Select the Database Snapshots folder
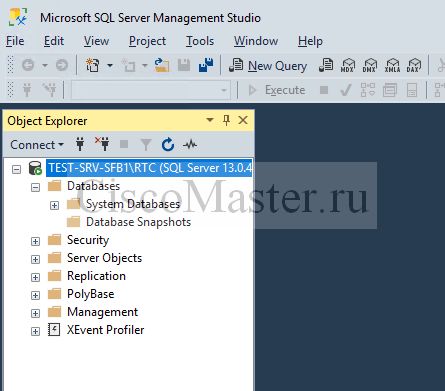This screenshot has width=445, height=391. tap(138, 222)
